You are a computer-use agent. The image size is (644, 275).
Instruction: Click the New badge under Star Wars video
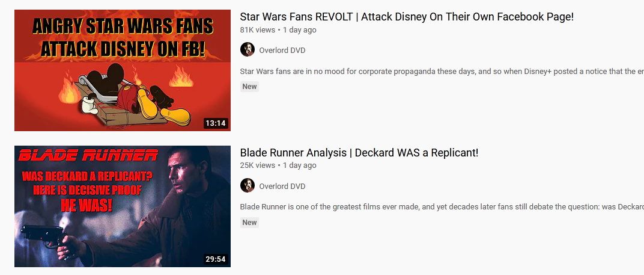tap(249, 87)
